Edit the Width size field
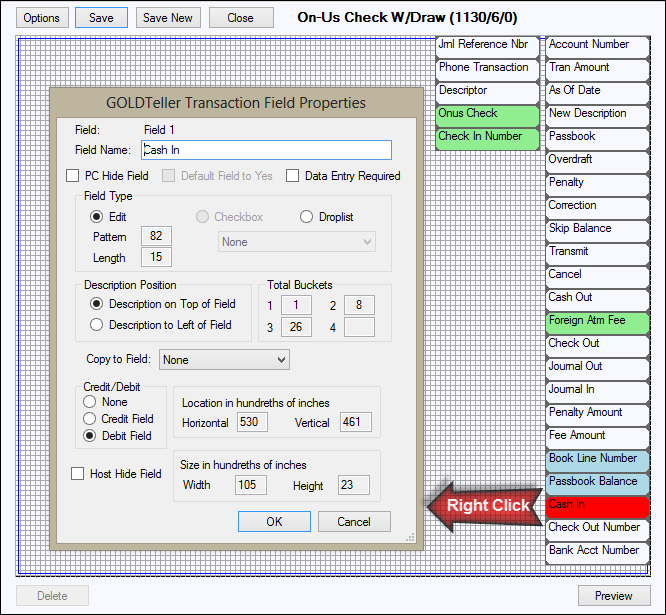 pyautogui.click(x=251, y=485)
